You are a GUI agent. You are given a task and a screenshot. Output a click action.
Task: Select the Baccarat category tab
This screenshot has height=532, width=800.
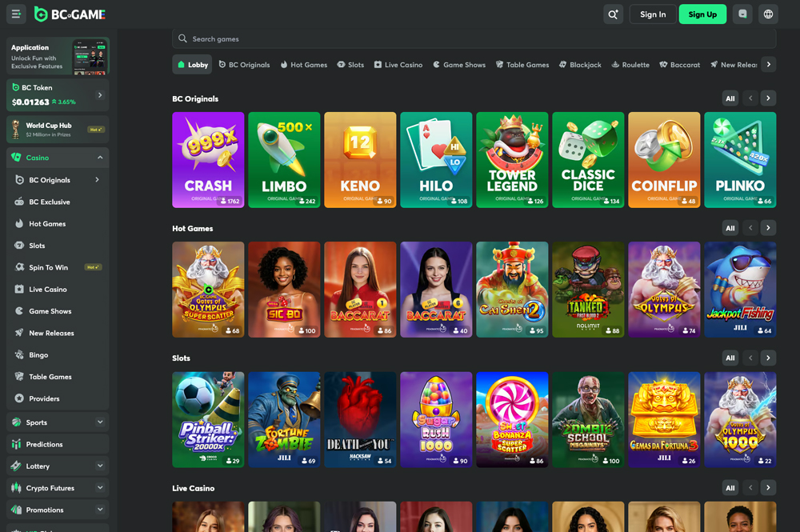(679, 65)
